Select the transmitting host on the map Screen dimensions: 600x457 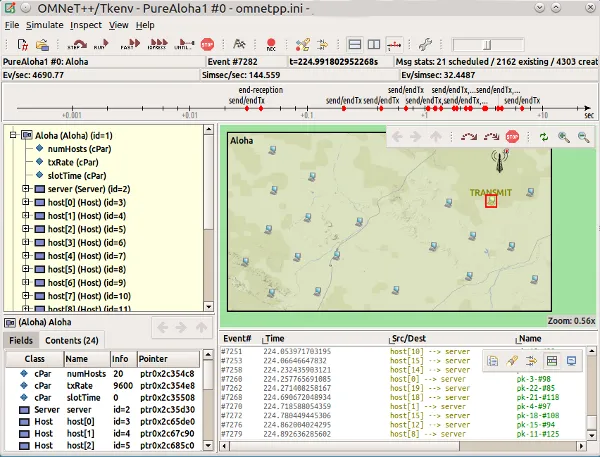[491, 201]
